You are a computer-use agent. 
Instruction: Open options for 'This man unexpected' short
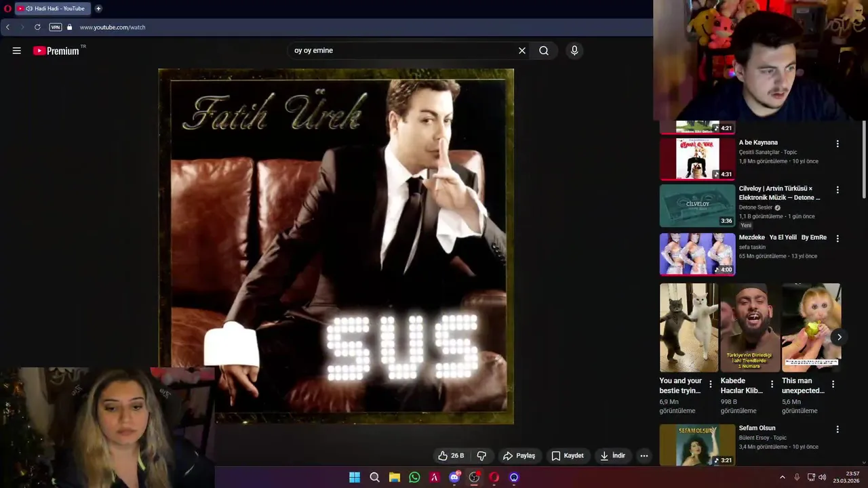[x=833, y=384]
